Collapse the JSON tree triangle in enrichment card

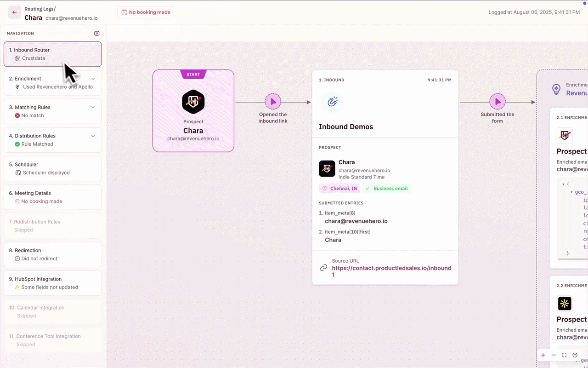tap(563, 184)
